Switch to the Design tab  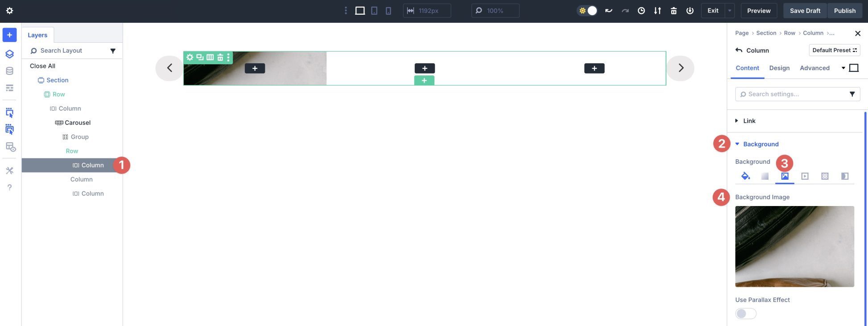(x=779, y=68)
